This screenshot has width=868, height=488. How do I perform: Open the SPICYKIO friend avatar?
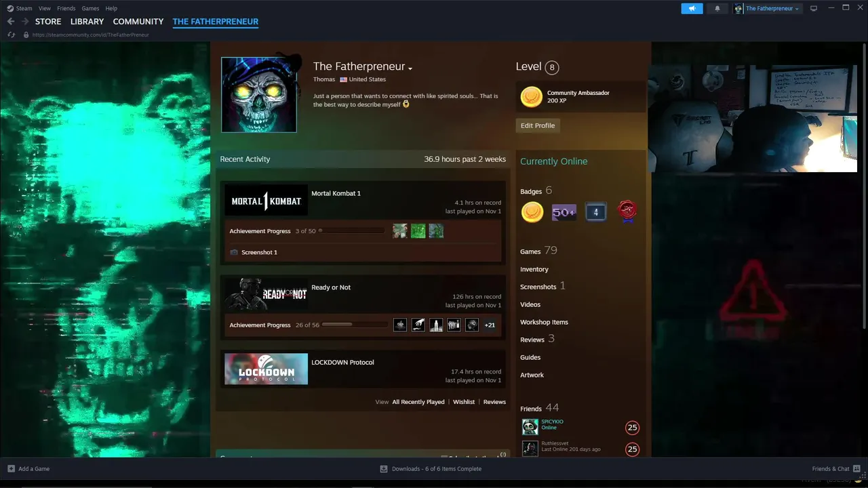[530, 426]
